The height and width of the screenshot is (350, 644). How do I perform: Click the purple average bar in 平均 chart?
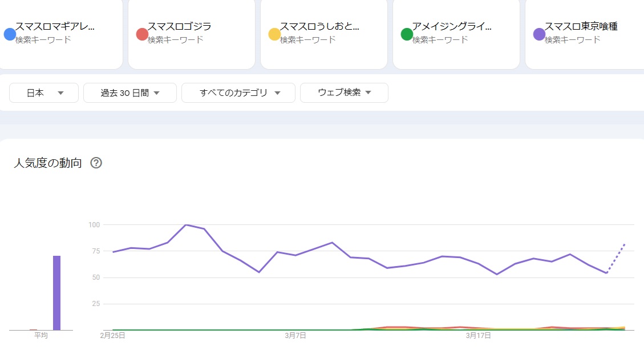(56, 292)
